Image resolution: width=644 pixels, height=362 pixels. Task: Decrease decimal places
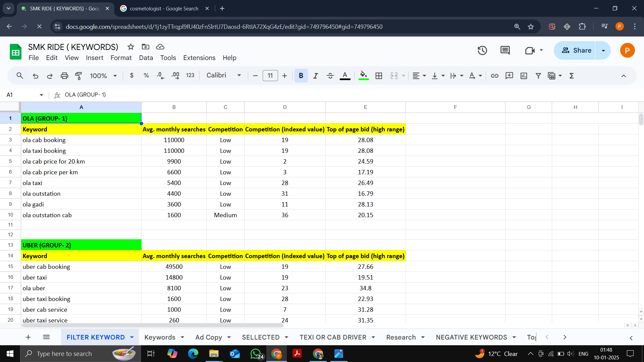pyautogui.click(x=161, y=76)
